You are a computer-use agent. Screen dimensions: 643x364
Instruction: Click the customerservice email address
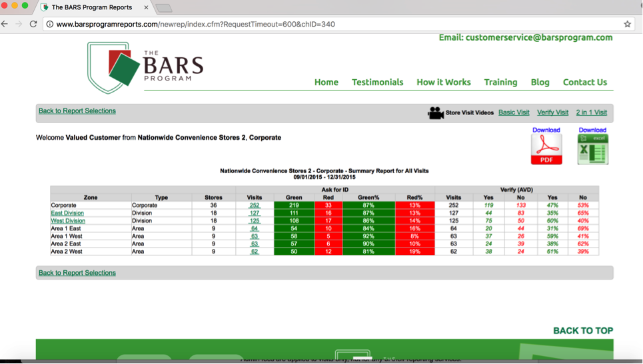(x=539, y=38)
